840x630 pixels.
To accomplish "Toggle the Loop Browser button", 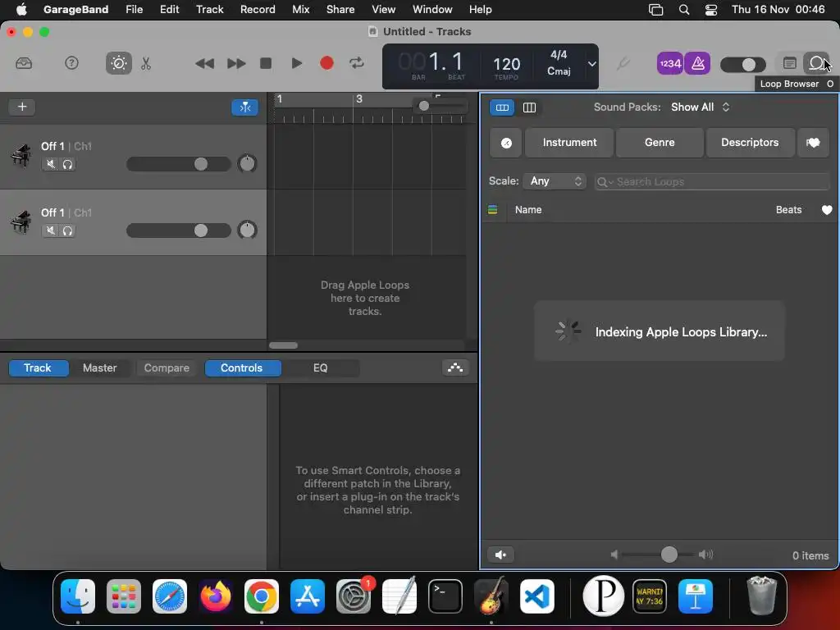I will pos(816,63).
